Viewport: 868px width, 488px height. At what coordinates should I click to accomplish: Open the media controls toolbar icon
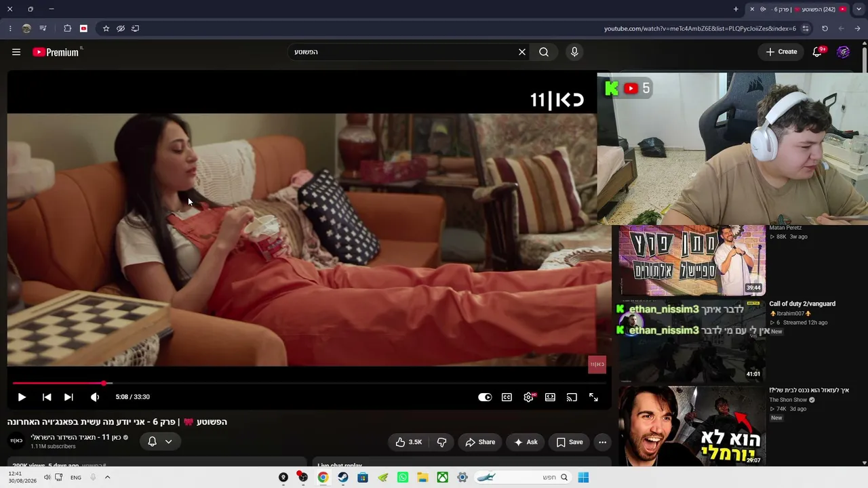click(x=43, y=28)
